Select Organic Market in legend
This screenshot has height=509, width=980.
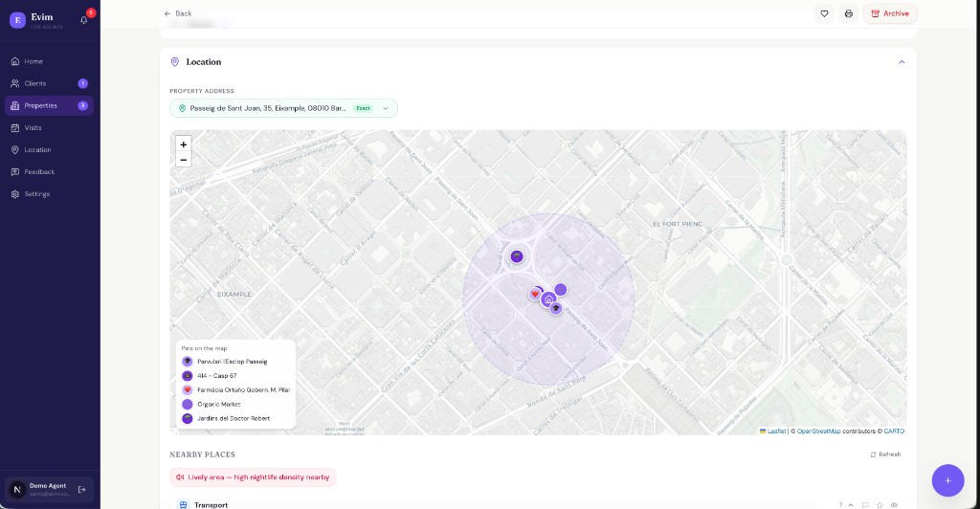(x=212, y=404)
